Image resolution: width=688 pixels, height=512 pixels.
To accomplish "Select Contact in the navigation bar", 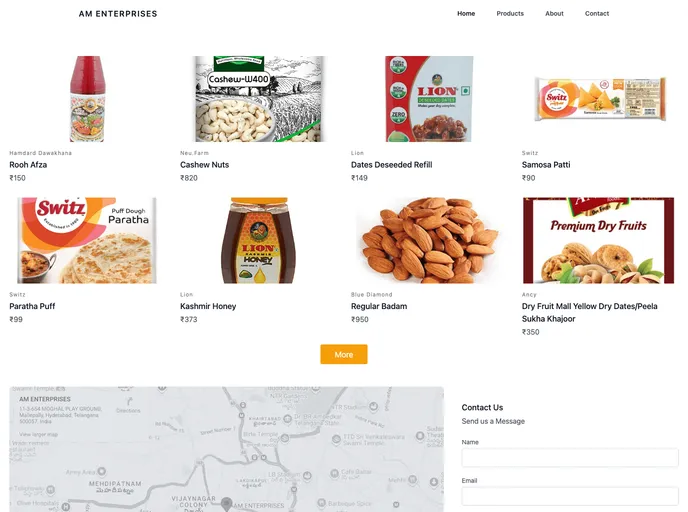I will coord(597,14).
